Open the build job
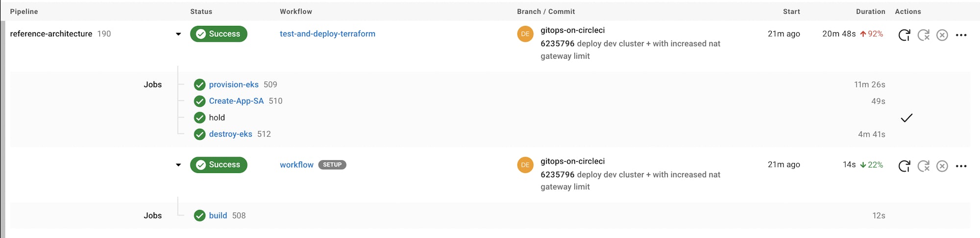The height and width of the screenshot is (238, 980). (218, 215)
